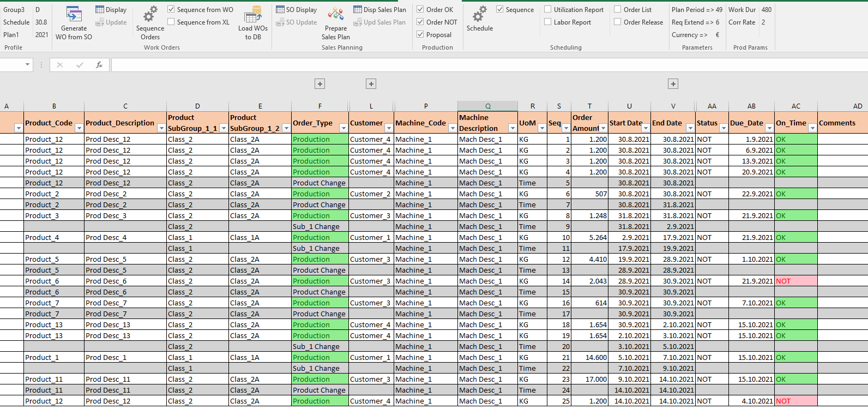The image size is (868, 415).
Task: Select column Q header
Action: click(x=488, y=106)
